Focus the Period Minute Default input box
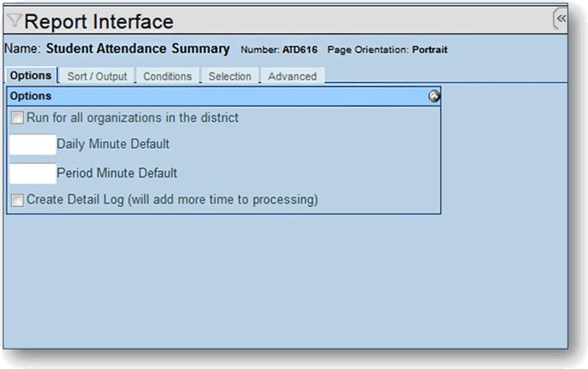This screenshot has height=369, width=588. [32, 173]
